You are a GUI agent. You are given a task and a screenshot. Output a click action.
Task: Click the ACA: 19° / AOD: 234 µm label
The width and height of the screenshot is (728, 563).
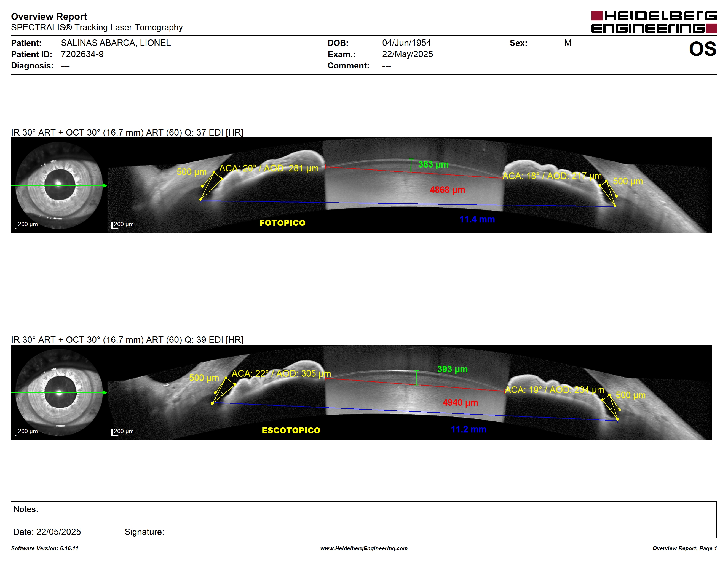coord(554,390)
